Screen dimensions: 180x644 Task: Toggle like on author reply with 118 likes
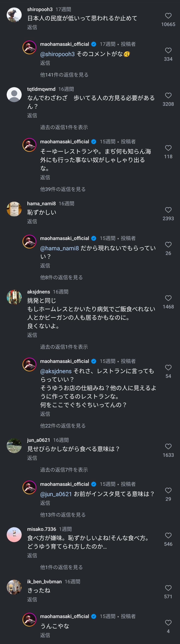point(168,148)
